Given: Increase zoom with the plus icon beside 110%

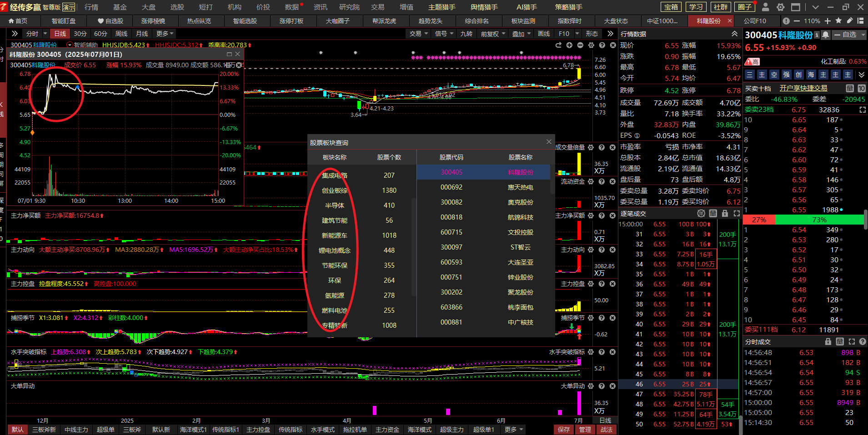Looking at the screenshot, I should click(828, 21).
